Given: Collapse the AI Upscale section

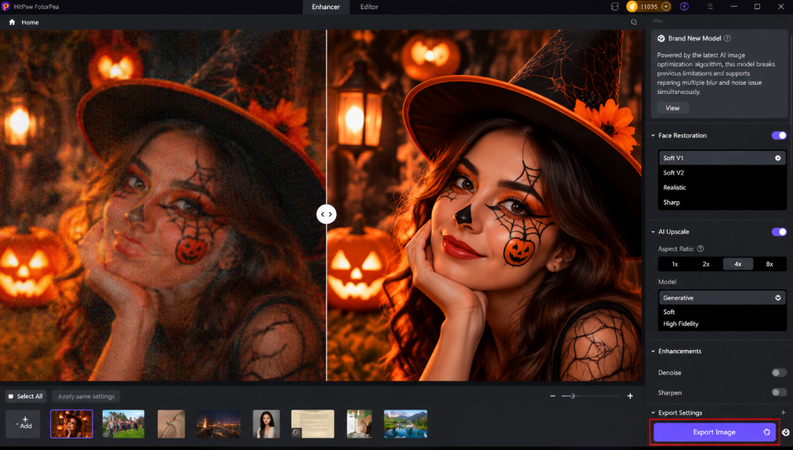Looking at the screenshot, I should [x=653, y=232].
